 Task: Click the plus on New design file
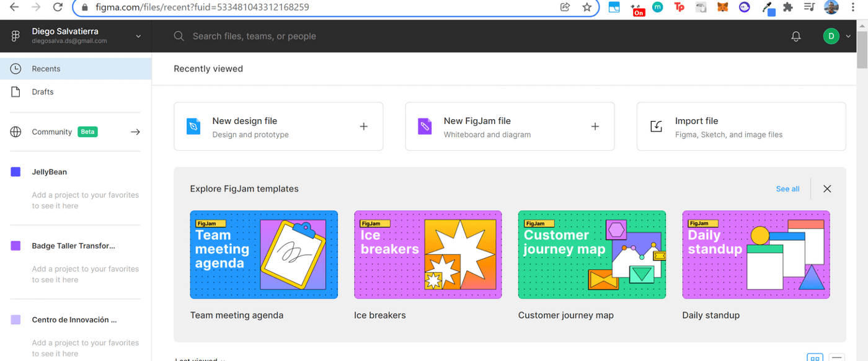[364, 127]
